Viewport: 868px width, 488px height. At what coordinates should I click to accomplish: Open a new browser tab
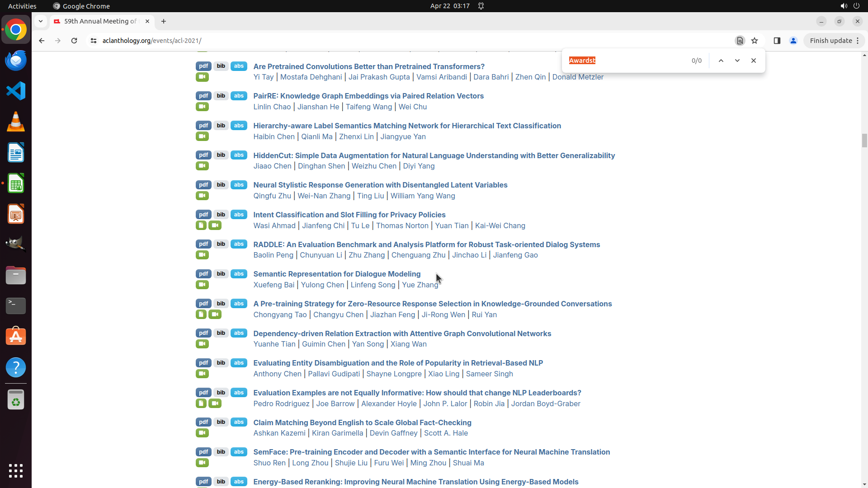click(164, 21)
